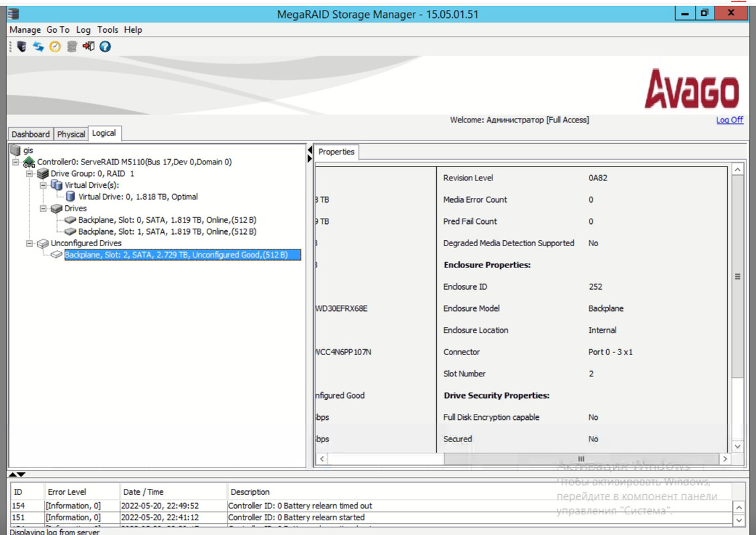Click the Virtual Drive 0 cylinder icon

(x=70, y=197)
